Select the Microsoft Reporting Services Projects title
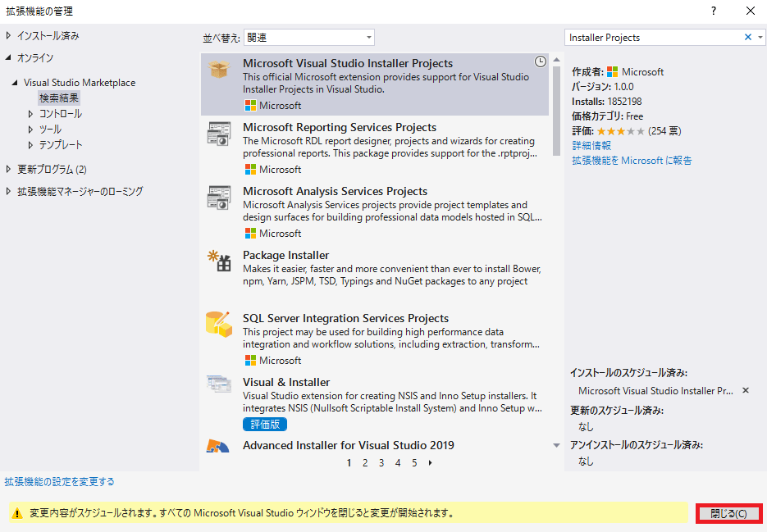This screenshot has width=767, height=532. [x=340, y=127]
